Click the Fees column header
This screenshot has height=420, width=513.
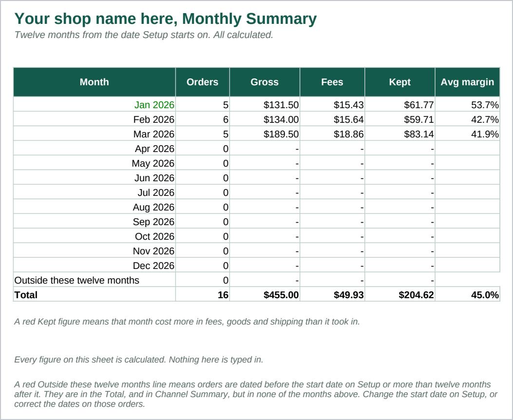coord(332,82)
